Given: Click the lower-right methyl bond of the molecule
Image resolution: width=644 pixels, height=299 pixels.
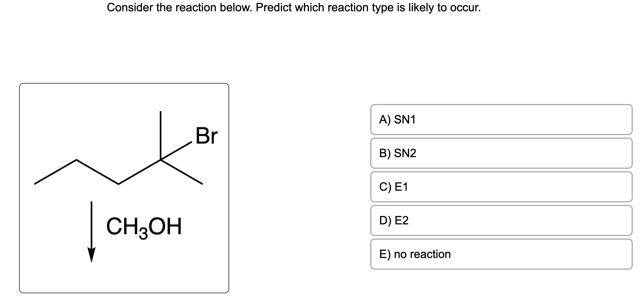Looking at the screenshot, I should pyautogui.click(x=182, y=172).
